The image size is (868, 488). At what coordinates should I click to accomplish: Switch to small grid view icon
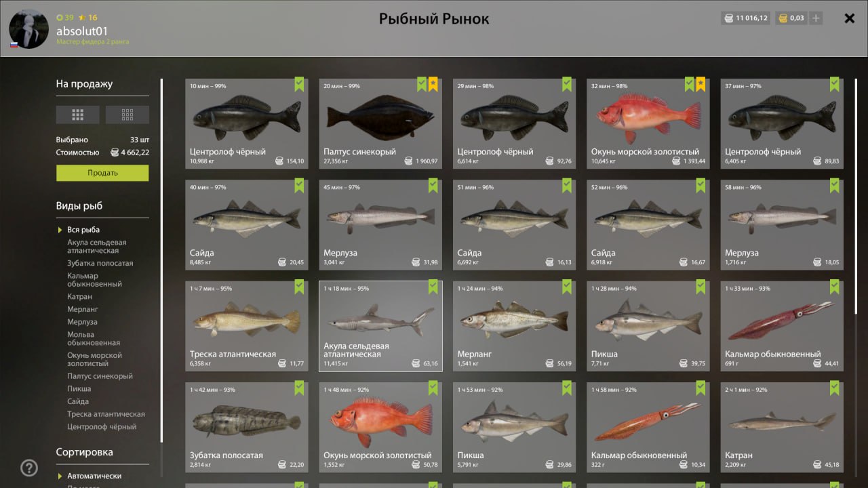pos(127,115)
